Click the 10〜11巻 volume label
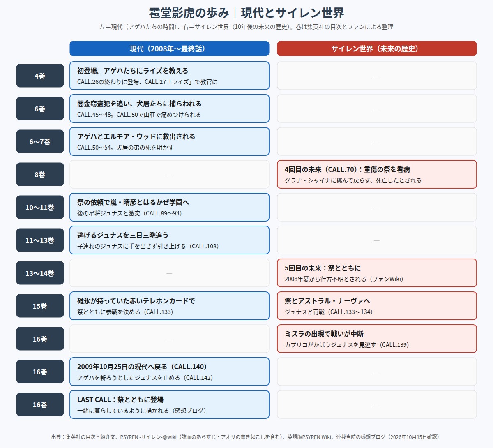This screenshot has height=448, width=493. click(40, 207)
